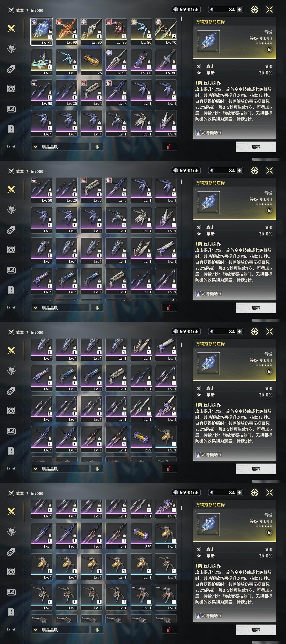Select the orange flame Lv. 90 weapon

67,32
